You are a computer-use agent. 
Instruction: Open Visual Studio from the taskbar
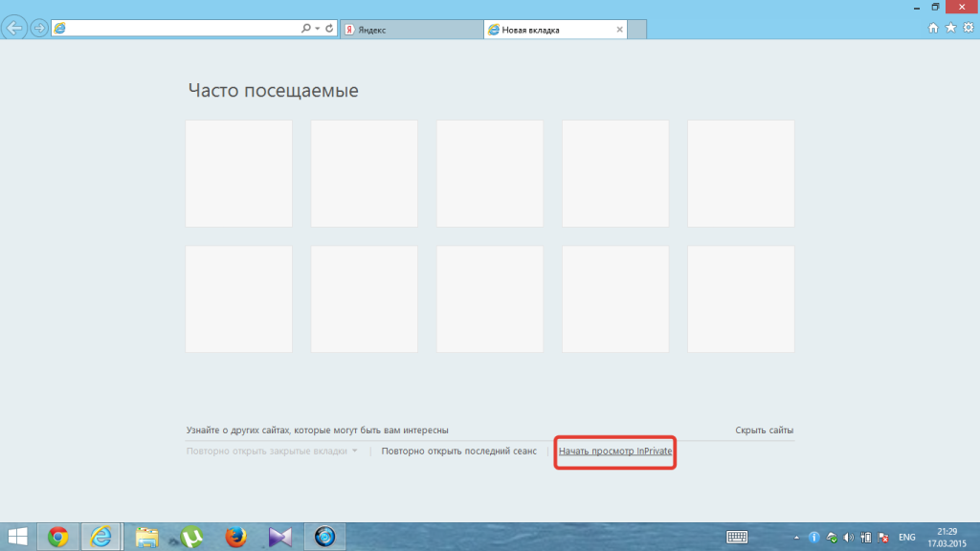tap(280, 537)
